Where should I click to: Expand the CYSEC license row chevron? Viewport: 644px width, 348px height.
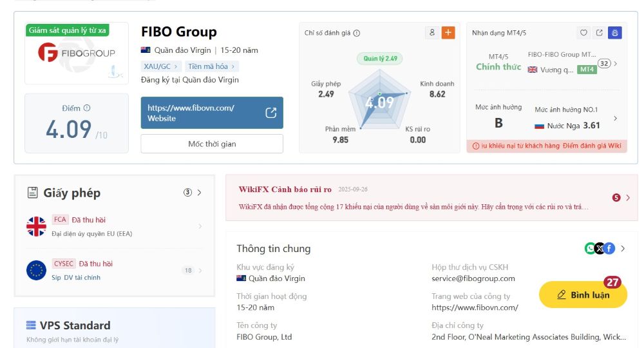click(200, 271)
